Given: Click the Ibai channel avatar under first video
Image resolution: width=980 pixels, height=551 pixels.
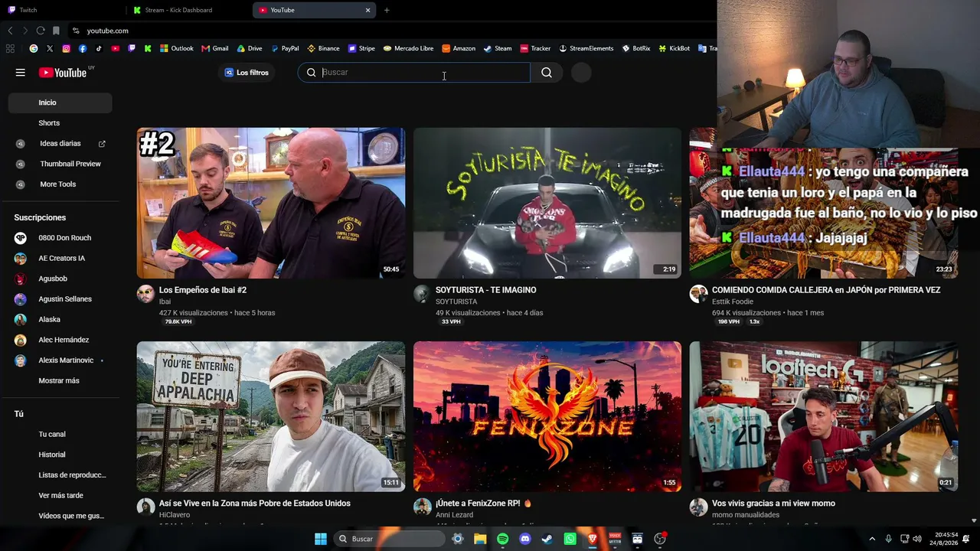Looking at the screenshot, I should click(x=145, y=294).
